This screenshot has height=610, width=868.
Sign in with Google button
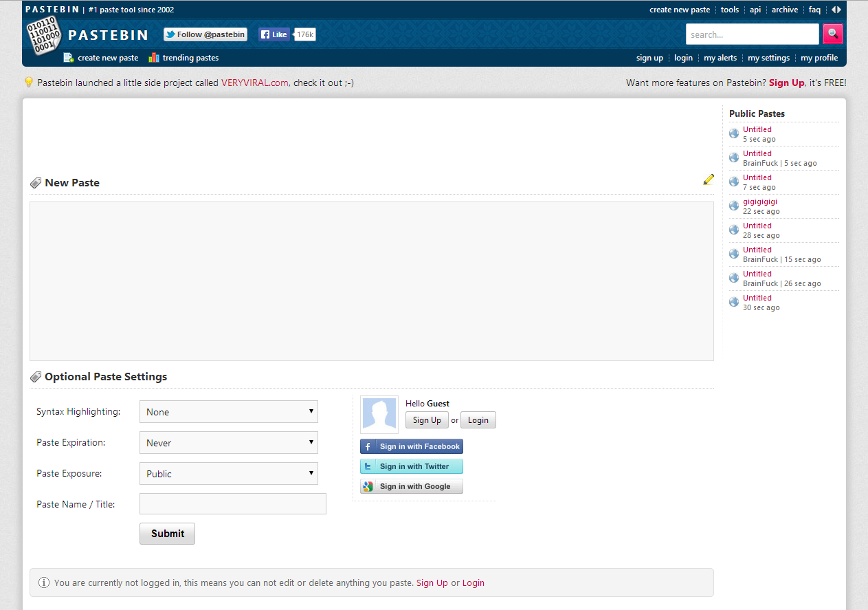click(x=411, y=486)
